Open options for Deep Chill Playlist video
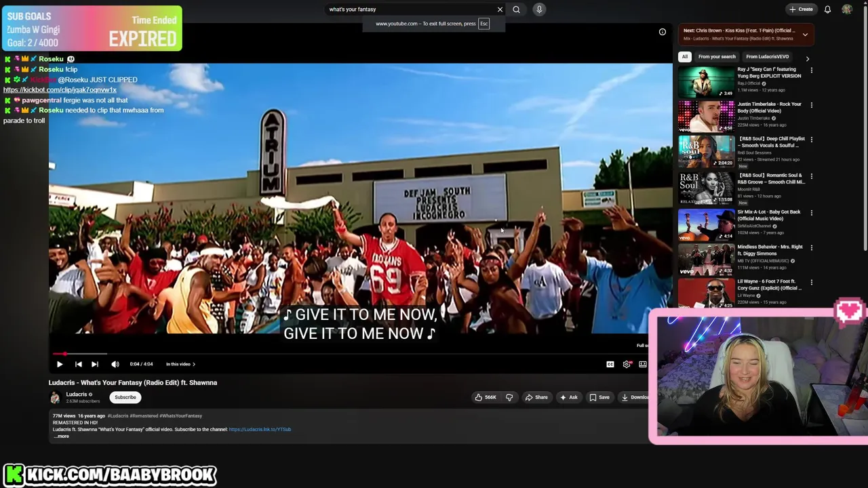The width and height of the screenshot is (868, 488). [811, 140]
